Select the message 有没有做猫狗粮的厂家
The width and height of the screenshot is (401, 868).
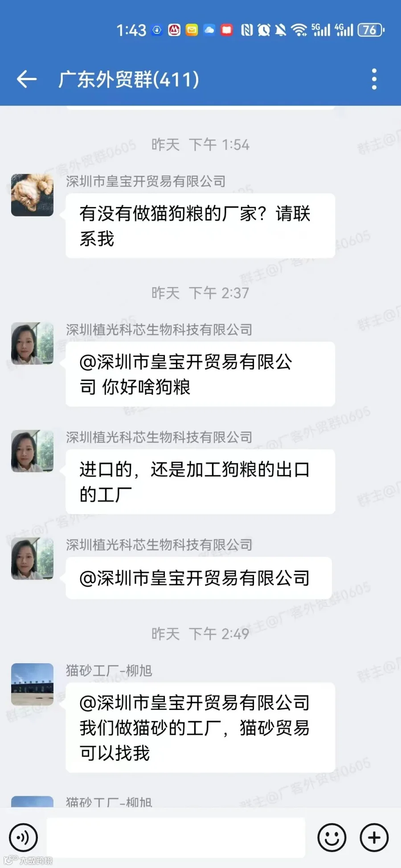(200, 226)
